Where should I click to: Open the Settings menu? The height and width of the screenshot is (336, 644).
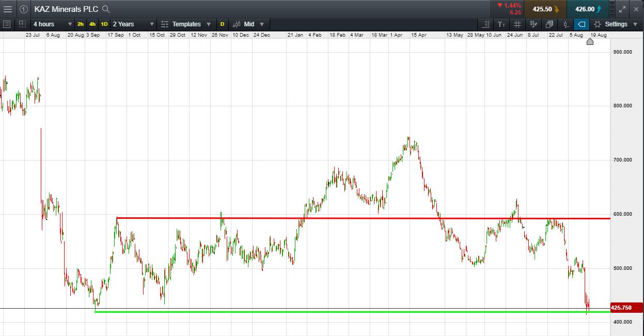tap(616, 24)
